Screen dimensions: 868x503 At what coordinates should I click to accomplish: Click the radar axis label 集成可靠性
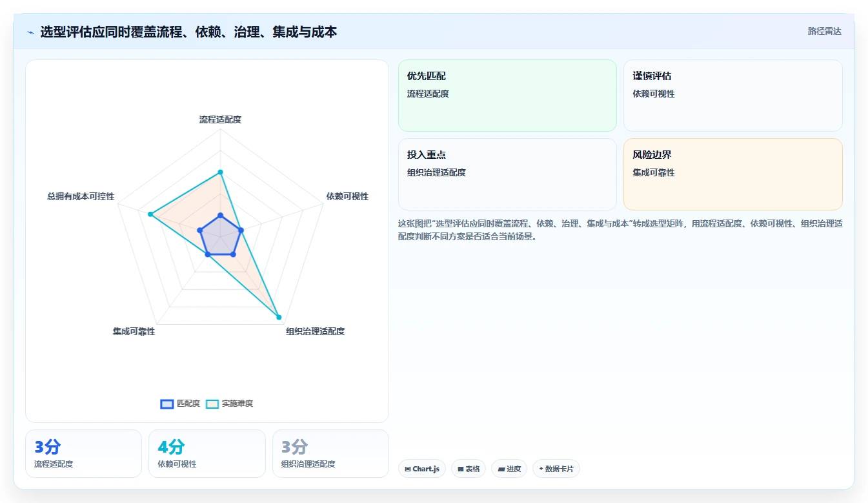coord(134,331)
